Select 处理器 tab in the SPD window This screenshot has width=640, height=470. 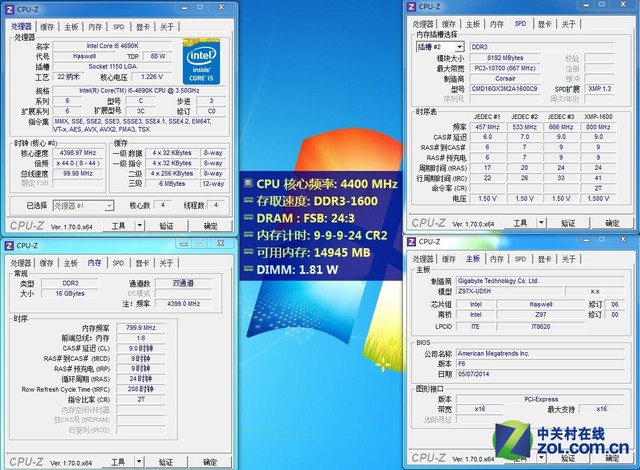tap(423, 24)
